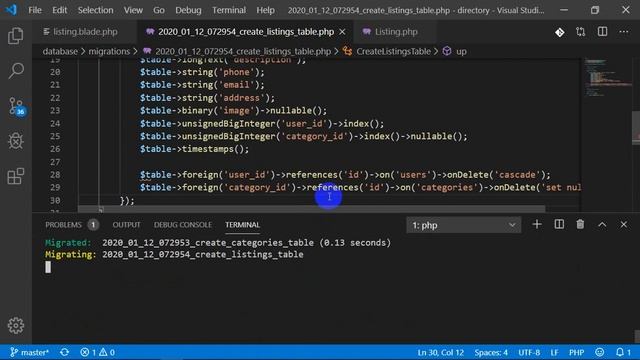Click 'Ln 30, Col 12' in status bar
The height and width of the screenshot is (360, 640).
[x=440, y=352]
